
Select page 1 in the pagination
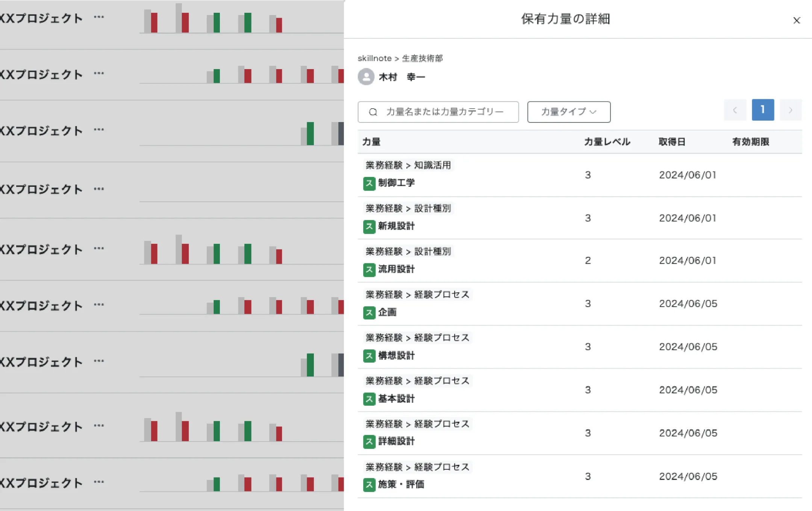[x=763, y=110]
